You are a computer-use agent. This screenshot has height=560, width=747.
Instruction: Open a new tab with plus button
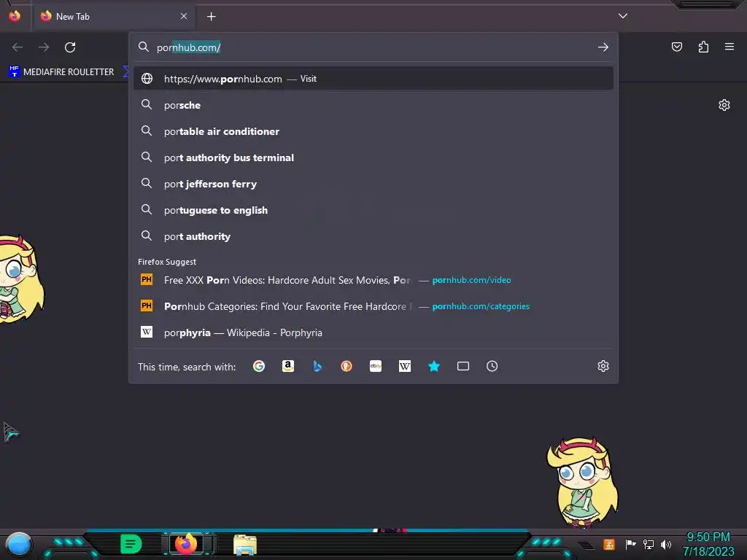[x=211, y=17]
